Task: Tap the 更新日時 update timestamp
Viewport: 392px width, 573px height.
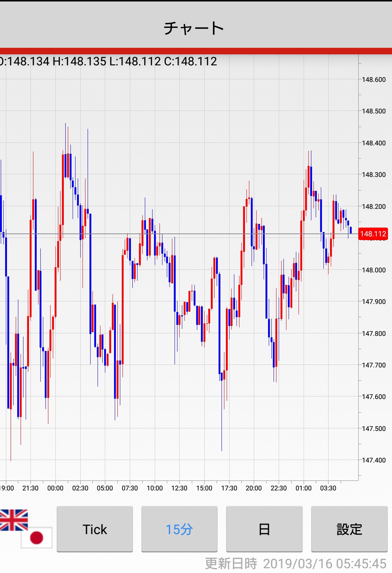Action: pyautogui.click(x=296, y=563)
